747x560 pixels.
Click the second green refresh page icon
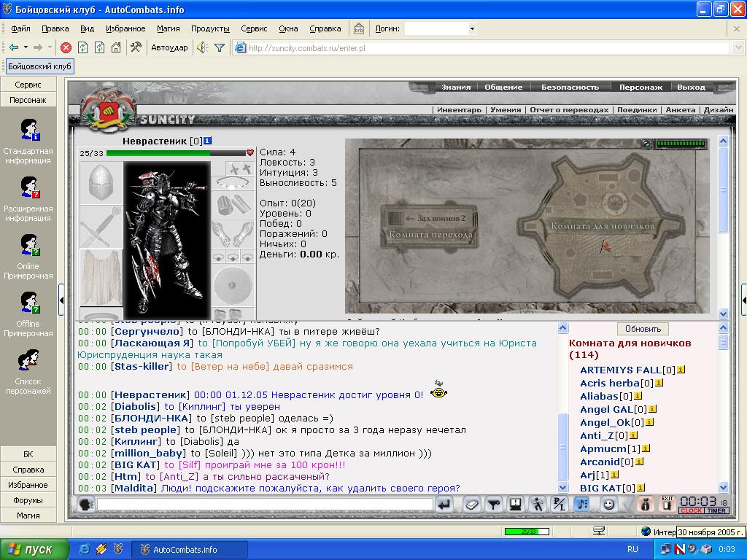pos(99,47)
